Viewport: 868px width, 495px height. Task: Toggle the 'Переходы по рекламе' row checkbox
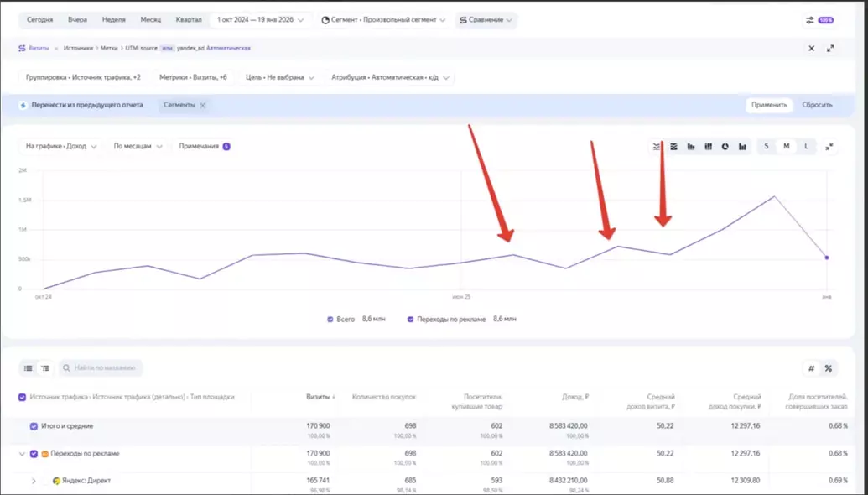(34, 454)
